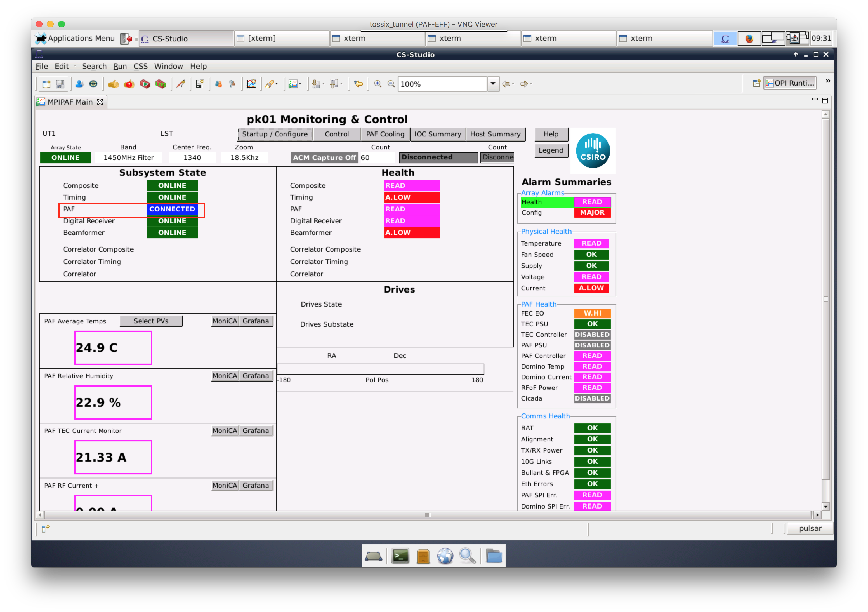
Task: Click the Pol Pos position bar
Action: coord(380,369)
